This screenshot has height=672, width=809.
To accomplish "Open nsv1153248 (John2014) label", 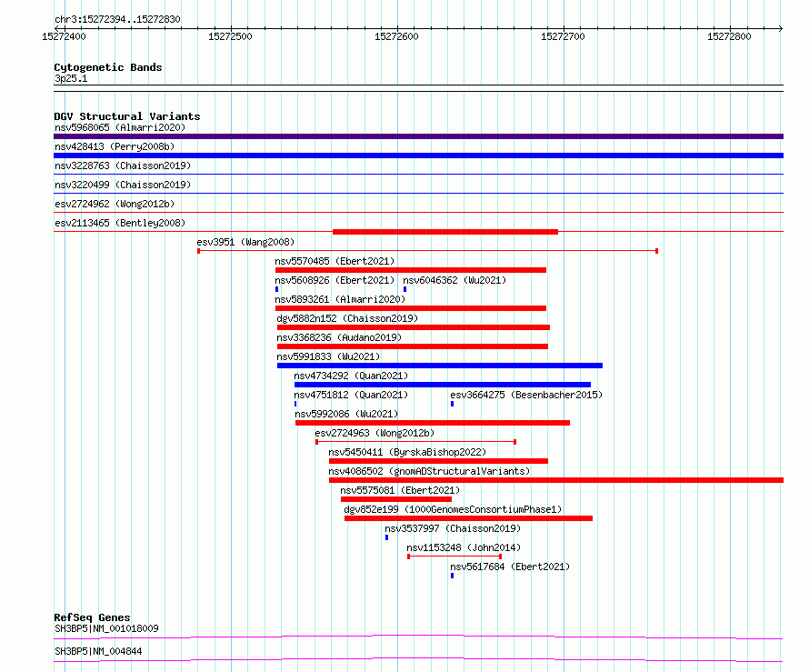I will (x=464, y=547).
